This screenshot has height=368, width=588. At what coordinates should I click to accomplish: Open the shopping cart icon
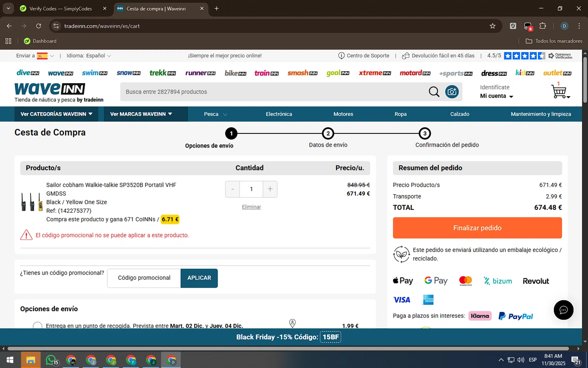click(560, 91)
